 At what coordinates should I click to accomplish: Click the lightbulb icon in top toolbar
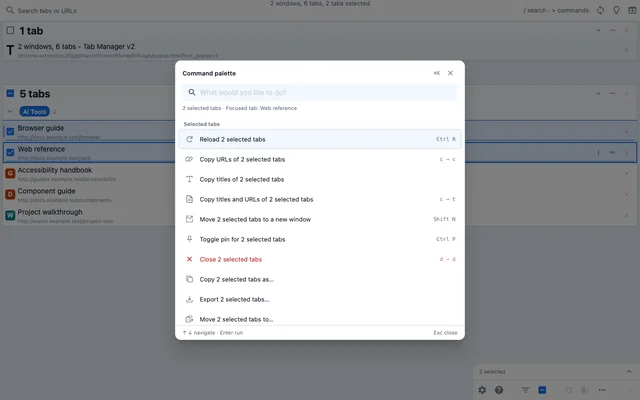616,10
